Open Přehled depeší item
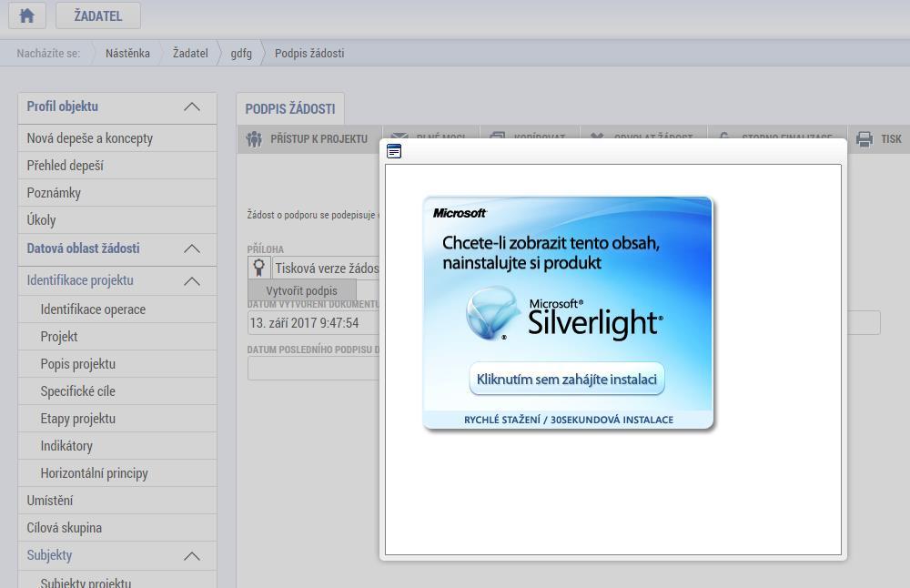The height and width of the screenshot is (588, 910). [x=117, y=166]
